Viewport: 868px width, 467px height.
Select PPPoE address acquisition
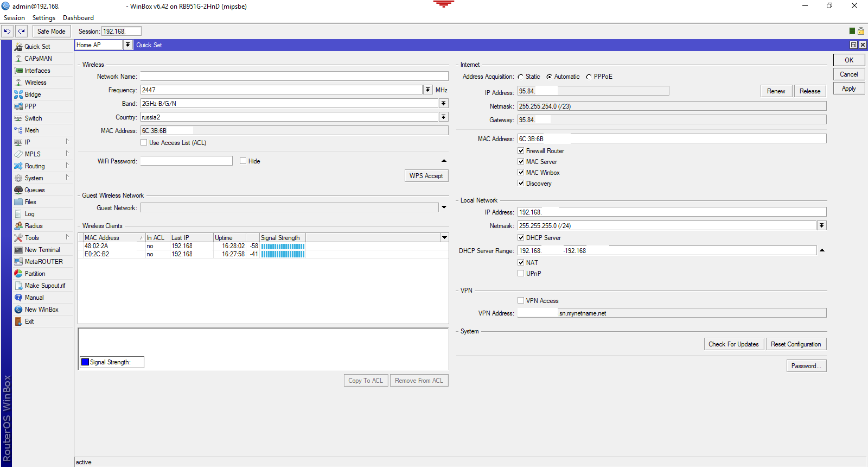tap(589, 77)
